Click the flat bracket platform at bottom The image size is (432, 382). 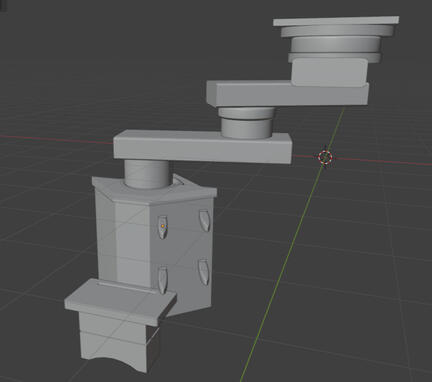(x=120, y=302)
